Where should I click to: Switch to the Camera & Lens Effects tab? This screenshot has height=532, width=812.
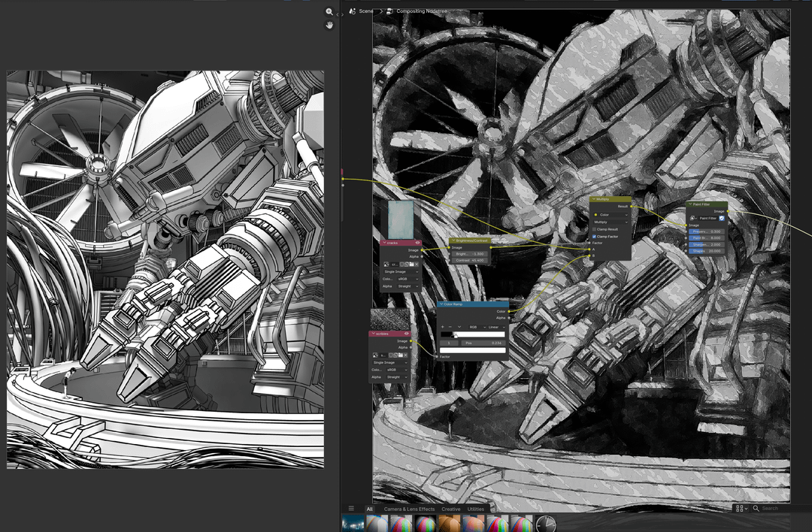(x=409, y=509)
